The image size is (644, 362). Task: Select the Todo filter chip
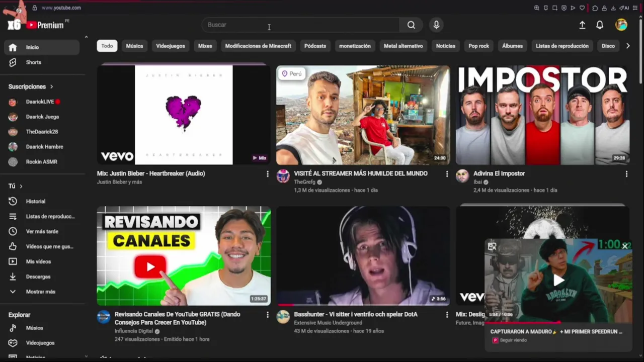[x=107, y=46]
